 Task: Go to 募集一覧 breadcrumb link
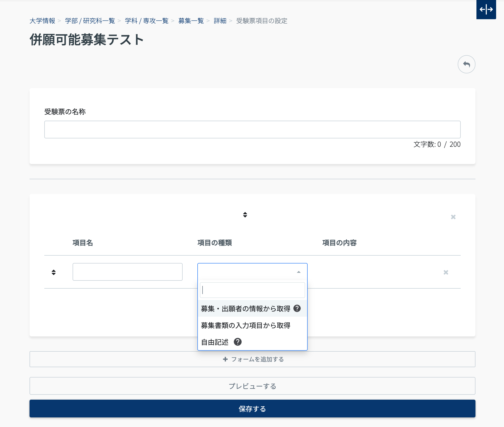(191, 21)
